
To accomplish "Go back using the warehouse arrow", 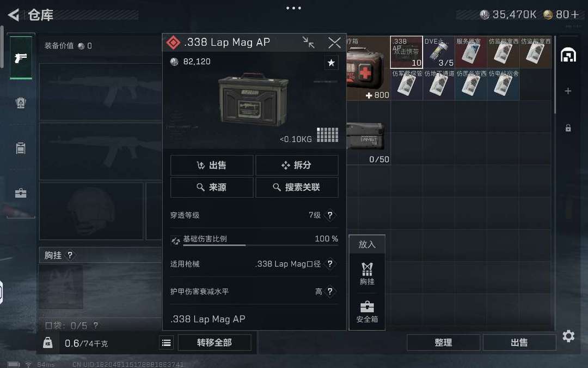I will coord(14,15).
